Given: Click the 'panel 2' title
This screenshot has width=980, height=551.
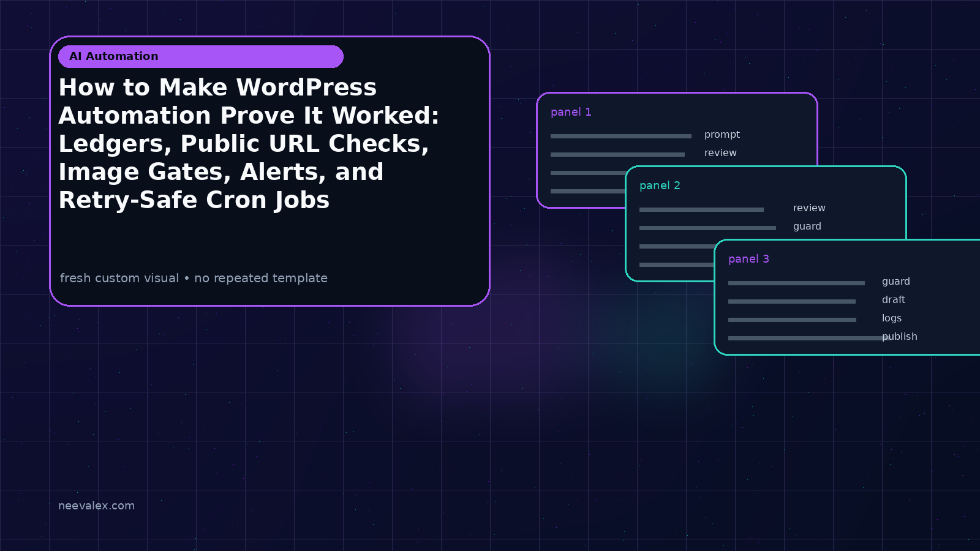Looking at the screenshot, I should pos(660,186).
